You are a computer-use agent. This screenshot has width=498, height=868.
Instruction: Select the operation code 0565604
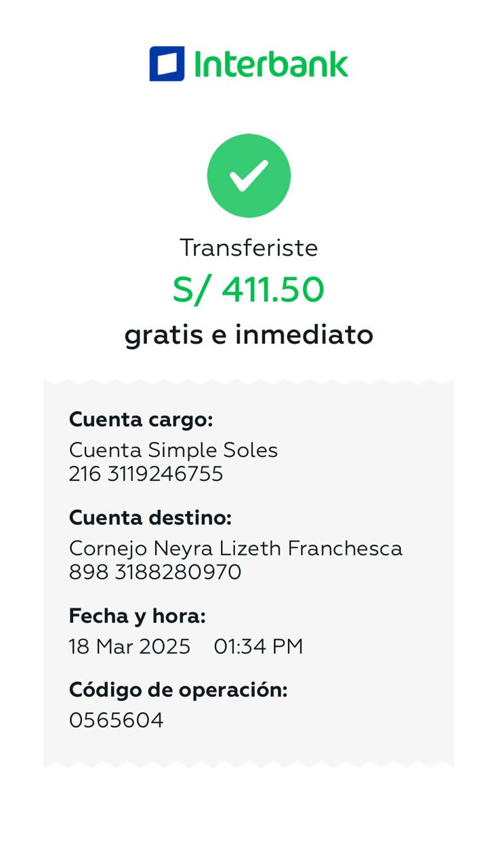tap(117, 720)
